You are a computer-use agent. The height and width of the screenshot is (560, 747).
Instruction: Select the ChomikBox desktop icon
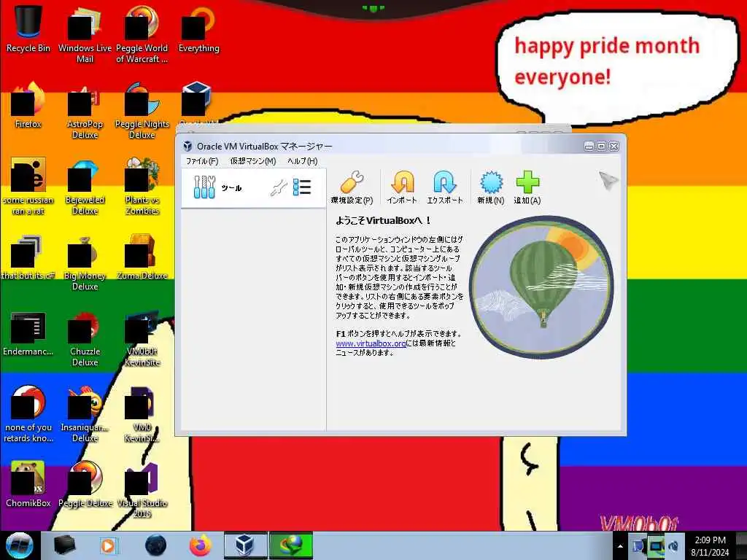(x=28, y=484)
